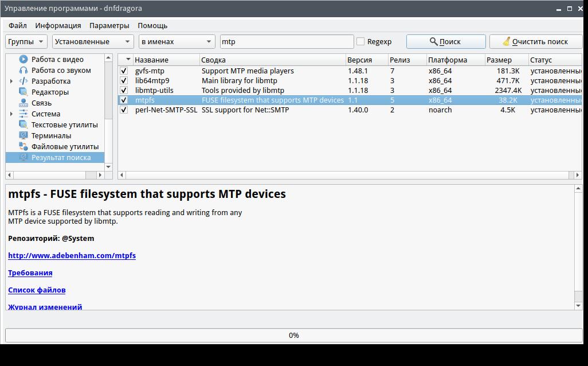Click the code icon next to Разработка
Screen dimensions: 588x366
[x=23, y=81]
